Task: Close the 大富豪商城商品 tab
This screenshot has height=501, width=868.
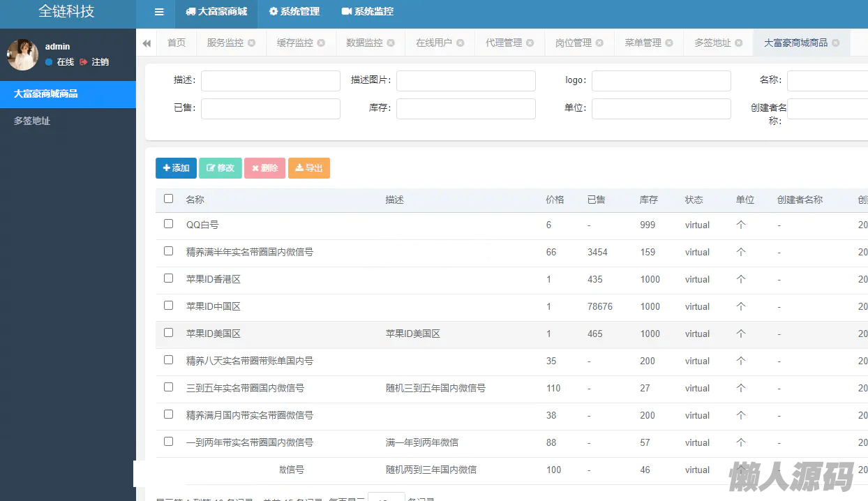Action: point(835,43)
